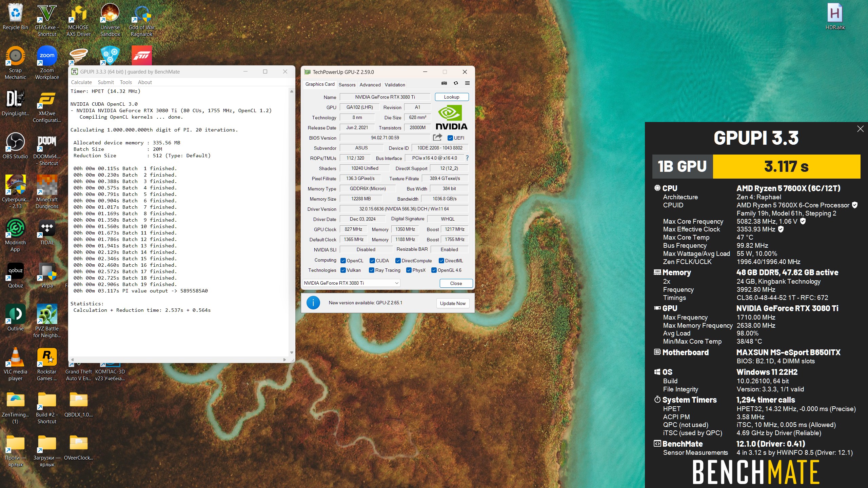Click GPU-Z refresh icon
Viewport: 868px width, 488px height.
(x=456, y=83)
